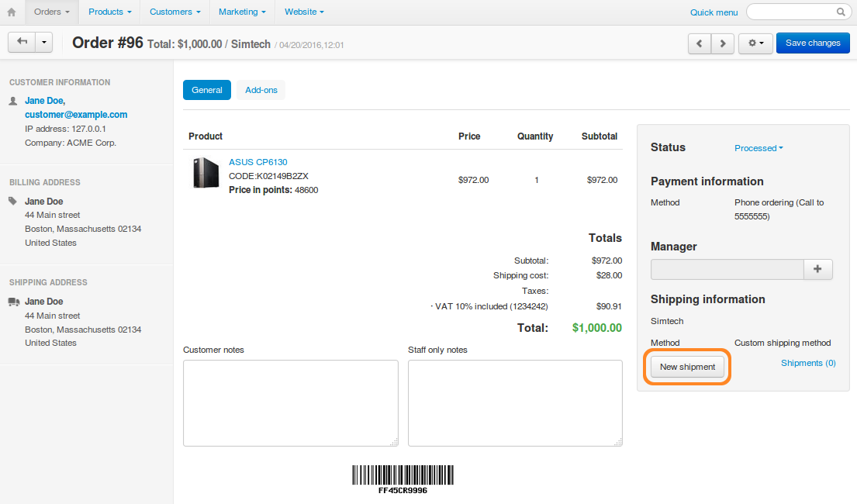Click the search magnifier icon
Viewport: 857px width, 504px height.
click(x=841, y=12)
